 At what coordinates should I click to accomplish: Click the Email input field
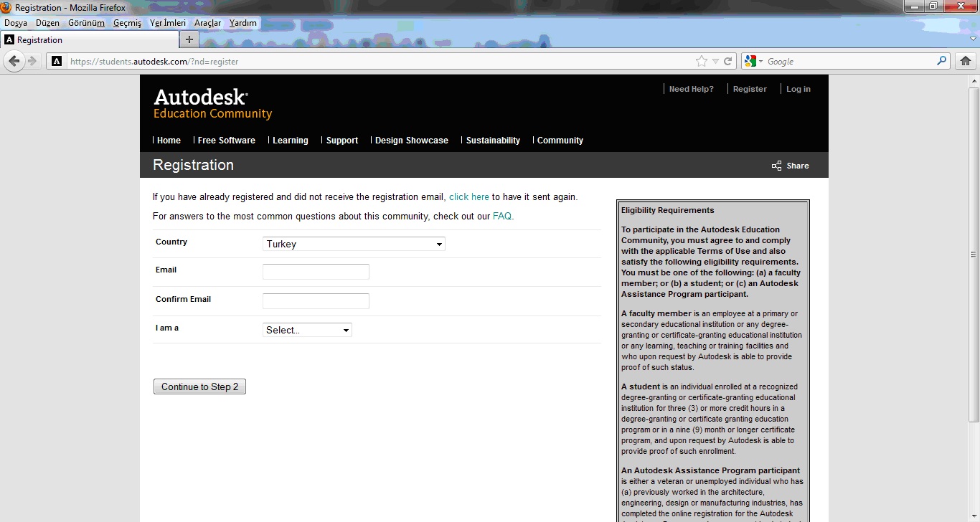coord(316,272)
